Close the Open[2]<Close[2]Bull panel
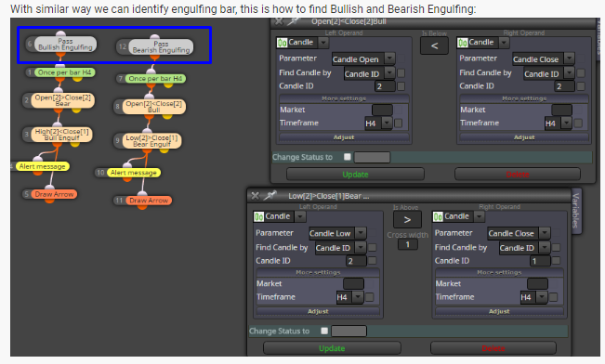Image resolution: width=605 pixels, height=364 pixels. [279, 21]
